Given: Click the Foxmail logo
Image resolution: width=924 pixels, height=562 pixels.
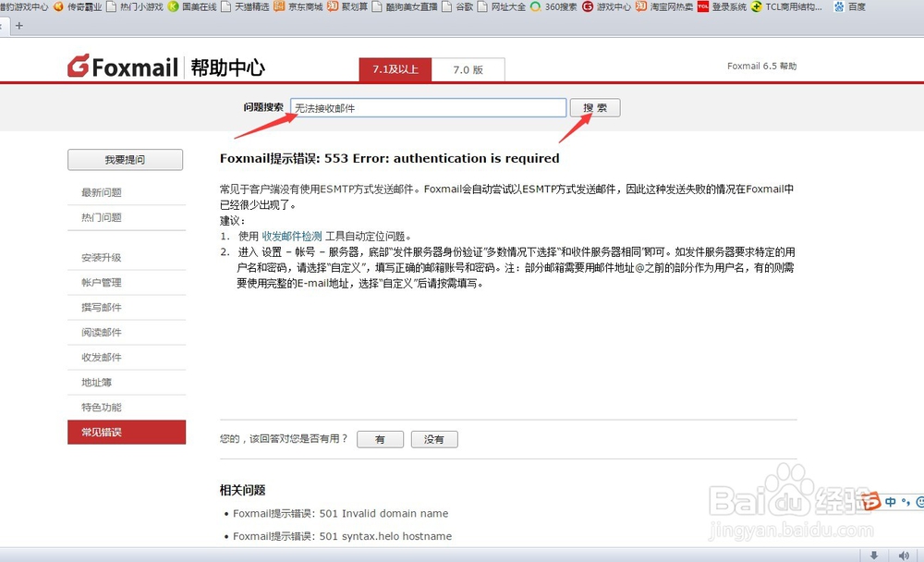Looking at the screenshot, I should click(123, 66).
